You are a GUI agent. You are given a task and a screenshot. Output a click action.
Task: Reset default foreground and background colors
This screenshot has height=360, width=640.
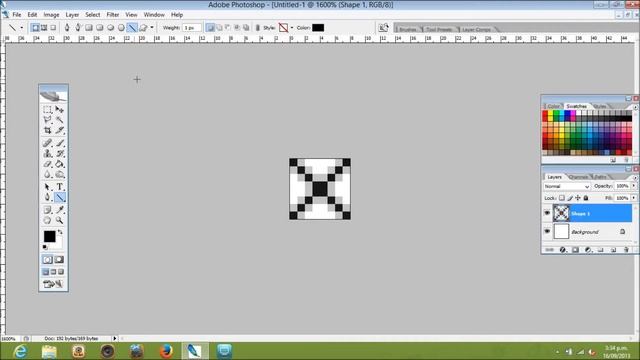coord(45,247)
